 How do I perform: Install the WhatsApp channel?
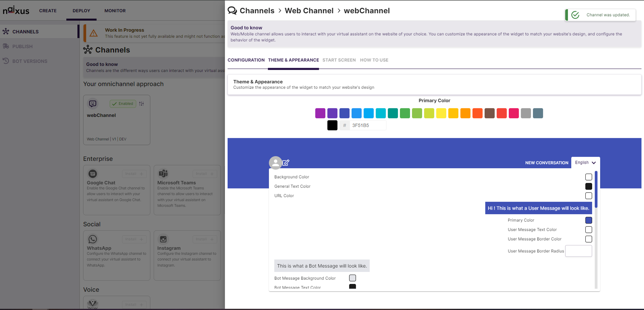(x=134, y=239)
